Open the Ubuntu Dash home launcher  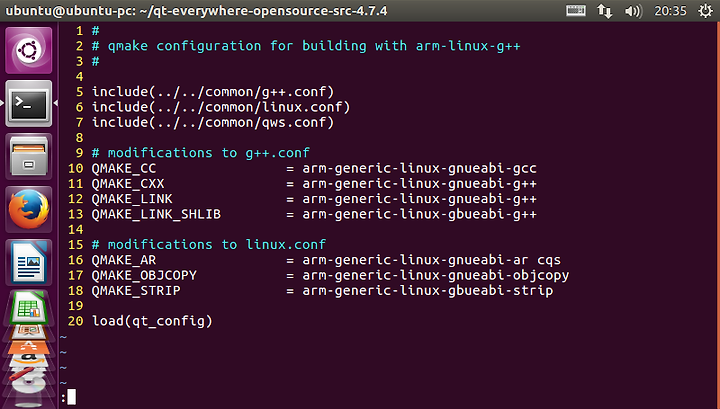[x=28, y=50]
